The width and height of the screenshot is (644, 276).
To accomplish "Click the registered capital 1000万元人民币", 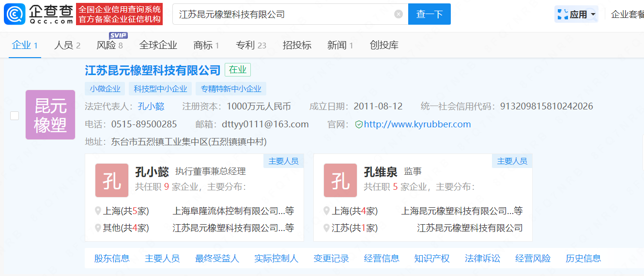I will click(259, 107).
